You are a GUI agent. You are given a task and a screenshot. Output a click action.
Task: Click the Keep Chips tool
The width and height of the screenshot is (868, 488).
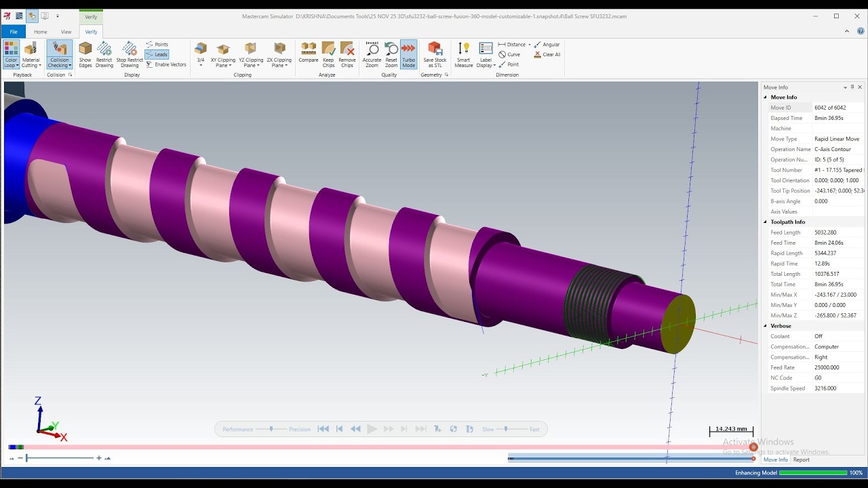pos(328,54)
